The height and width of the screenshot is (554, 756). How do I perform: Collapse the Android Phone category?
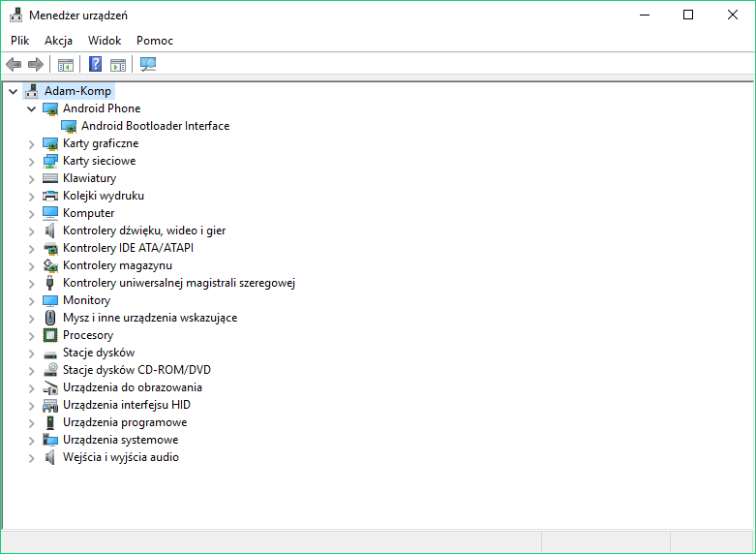[x=31, y=108]
